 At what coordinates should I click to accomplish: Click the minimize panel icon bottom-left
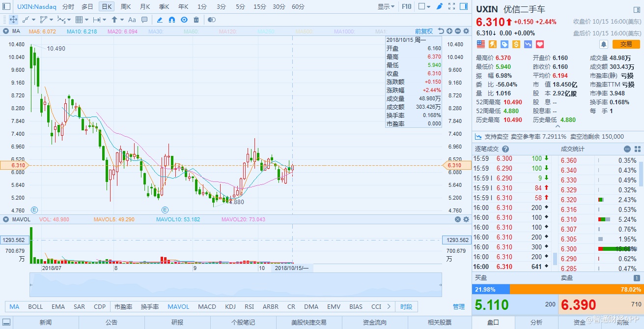click(x=6, y=322)
